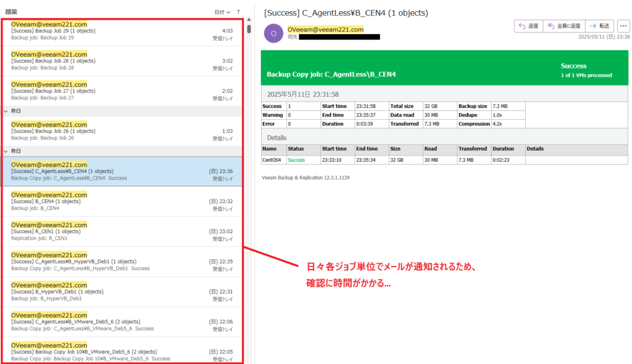This screenshot has width=632, height=364.
Task: Collapse the 昨日 group above Backup Job 26
Action: [x=6, y=111]
